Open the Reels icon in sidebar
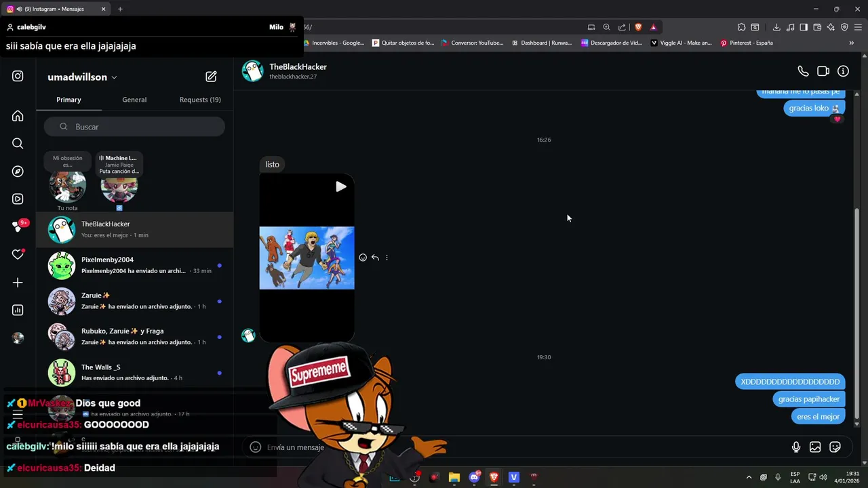This screenshot has height=488, width=868. point(18,199)
